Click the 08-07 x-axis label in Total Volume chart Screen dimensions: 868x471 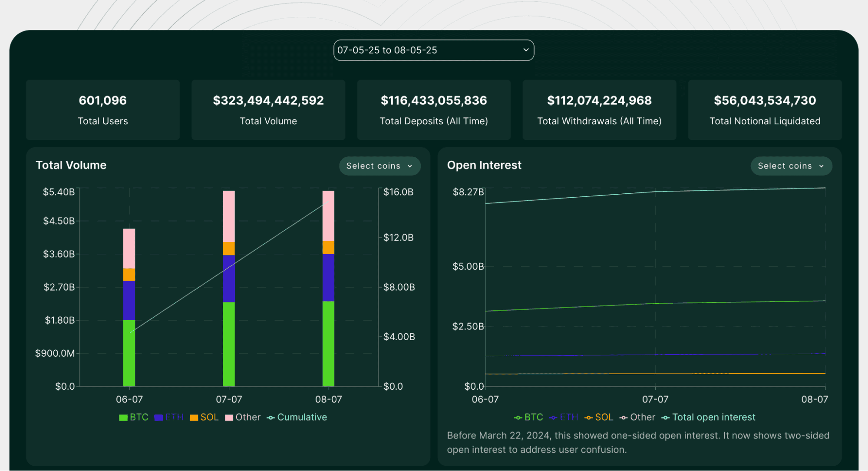click(x=328, y=399)
